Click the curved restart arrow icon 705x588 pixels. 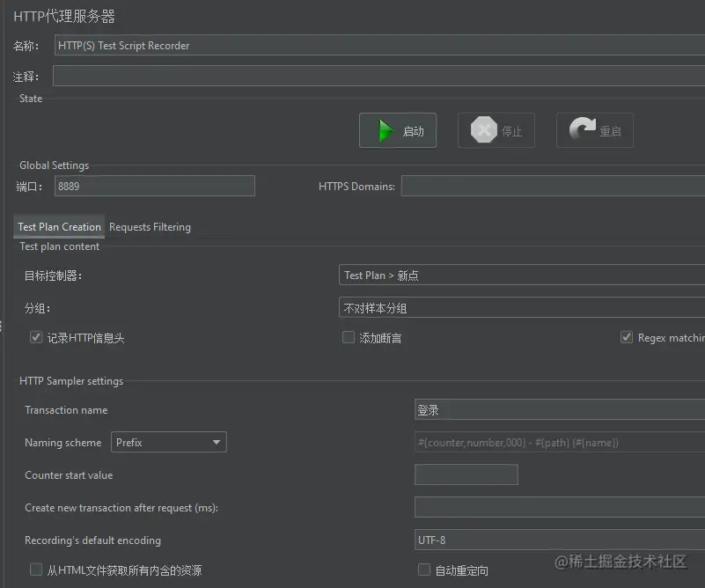[583, 129]
